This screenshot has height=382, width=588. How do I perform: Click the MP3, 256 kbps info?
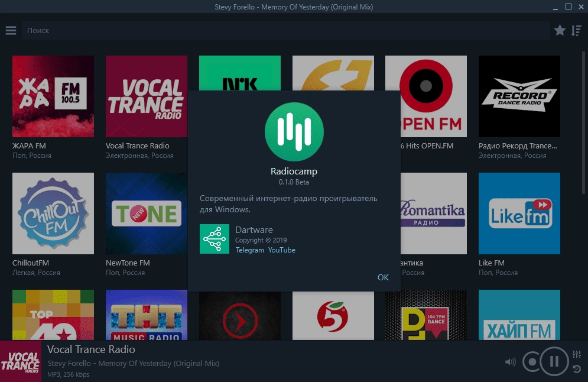click(68, 374)
